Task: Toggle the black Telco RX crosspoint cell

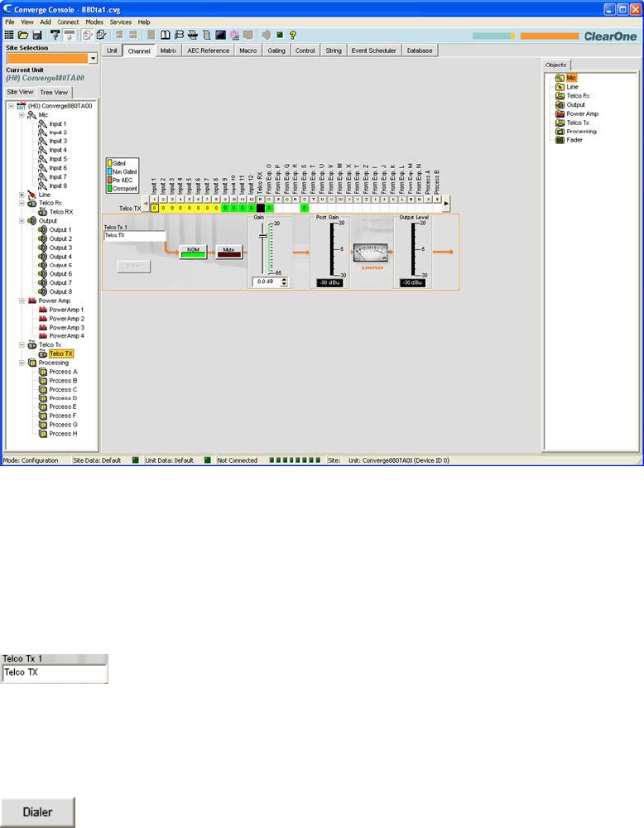Action: [260, 208]
